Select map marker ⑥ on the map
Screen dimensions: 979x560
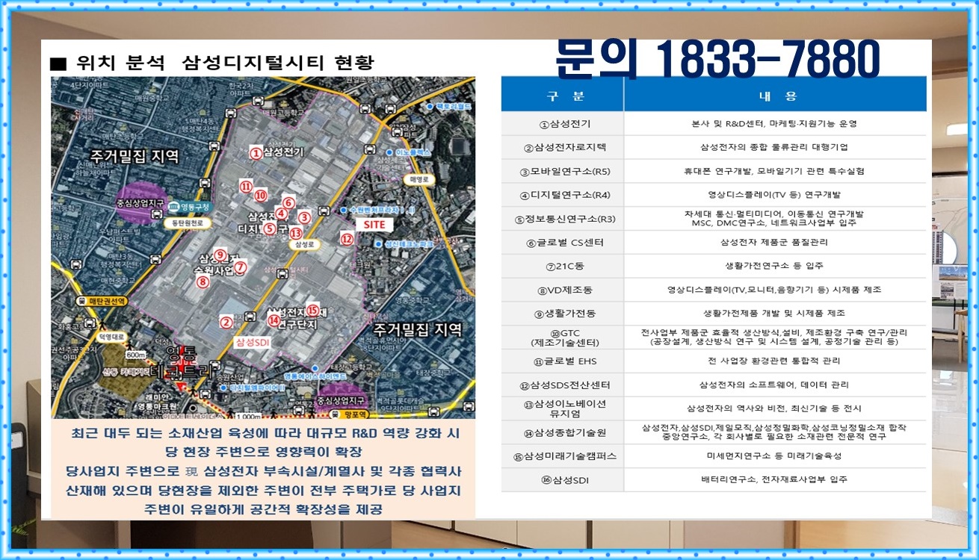tap(289, 202)
